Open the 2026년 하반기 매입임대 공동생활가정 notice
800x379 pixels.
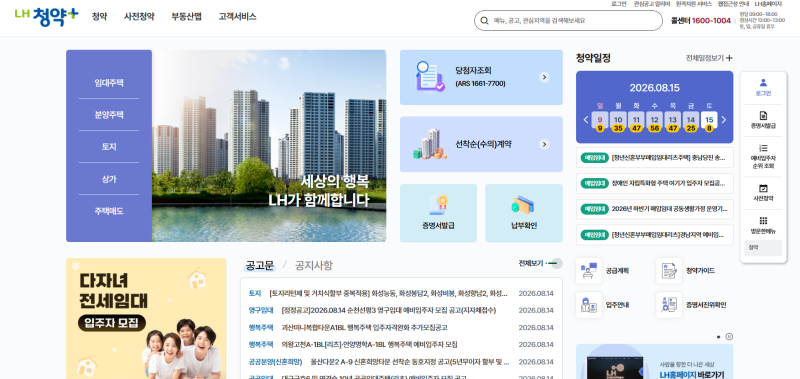(655, 209)
